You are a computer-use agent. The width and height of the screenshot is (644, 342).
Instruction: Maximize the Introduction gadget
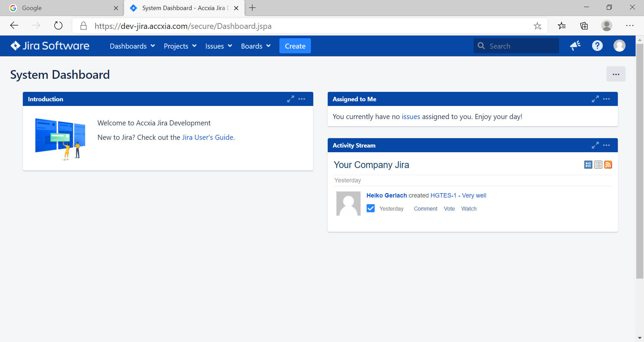click(290, 99)
